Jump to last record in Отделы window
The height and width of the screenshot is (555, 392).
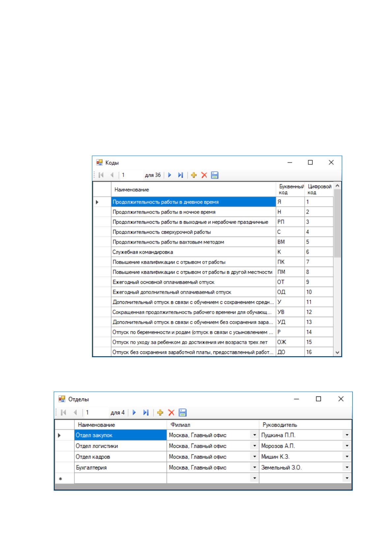click(x=146, y=412)
